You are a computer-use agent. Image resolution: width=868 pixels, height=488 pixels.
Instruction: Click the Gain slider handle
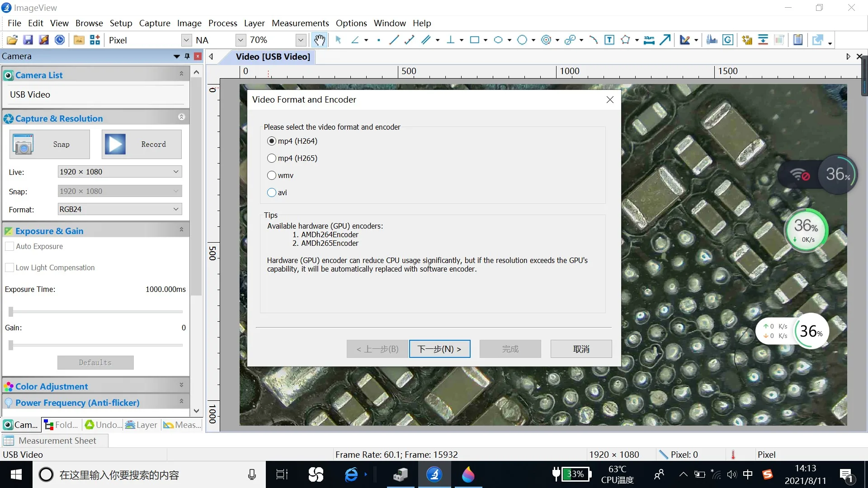[11, 345]
